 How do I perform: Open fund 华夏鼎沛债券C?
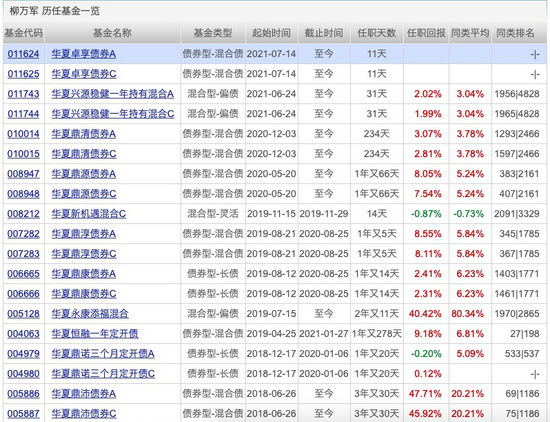click(x=84, y=414)
